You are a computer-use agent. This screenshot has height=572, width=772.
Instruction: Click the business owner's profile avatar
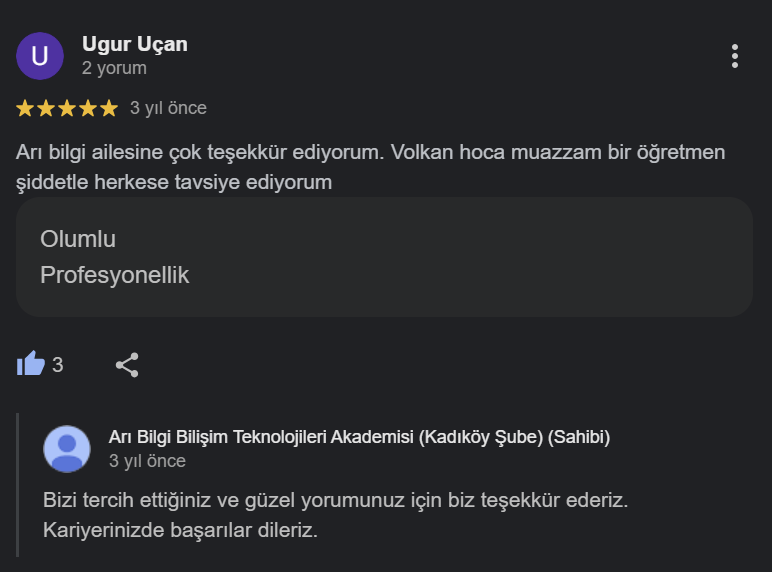coord(67,448)
